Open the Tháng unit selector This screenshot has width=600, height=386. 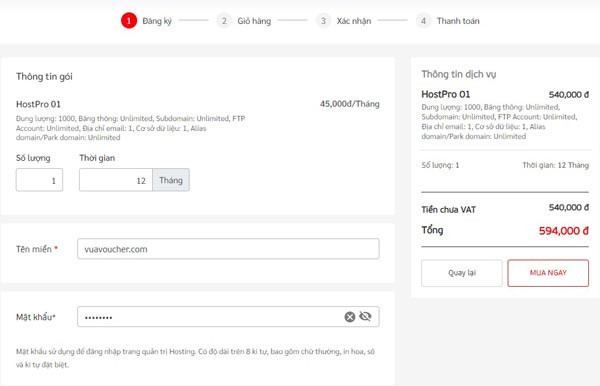click(x=171, y=180)
